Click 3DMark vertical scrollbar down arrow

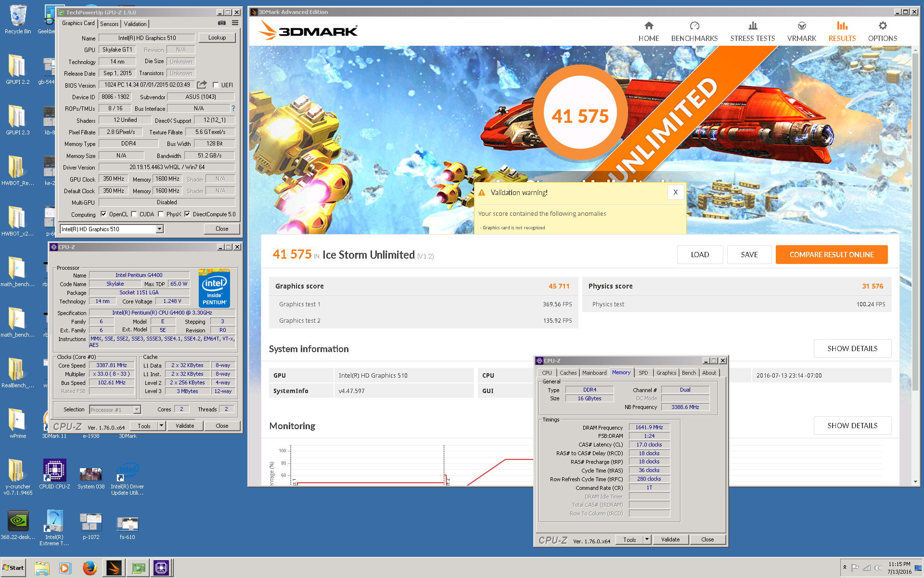pos(915,482)
